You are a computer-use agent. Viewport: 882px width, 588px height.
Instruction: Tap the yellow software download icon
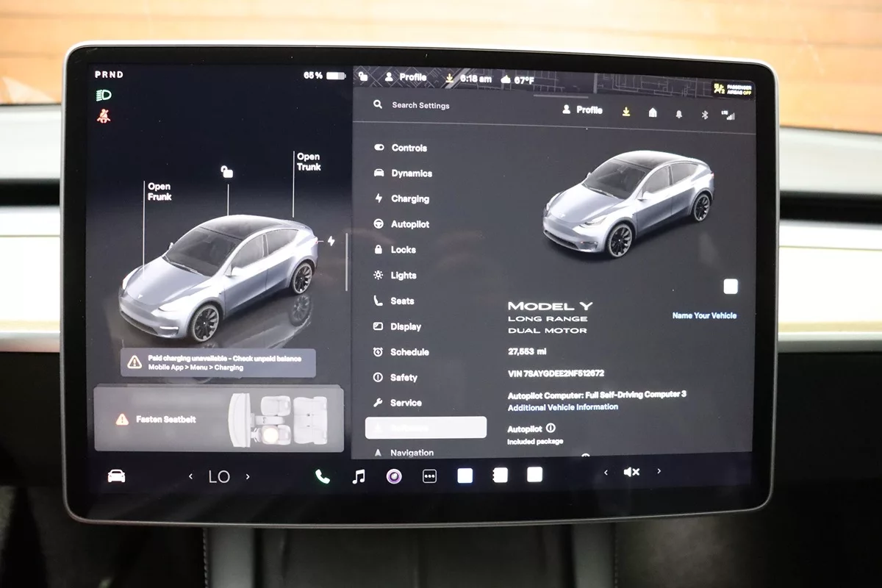(626, 112)
